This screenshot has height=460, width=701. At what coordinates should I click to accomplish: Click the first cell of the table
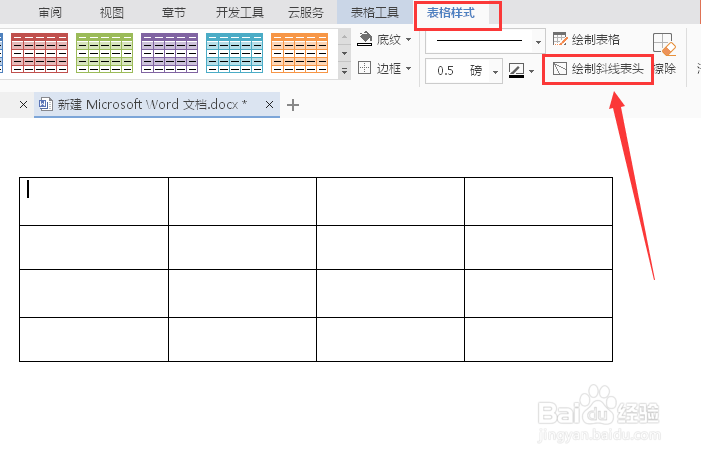click(94, 202)
